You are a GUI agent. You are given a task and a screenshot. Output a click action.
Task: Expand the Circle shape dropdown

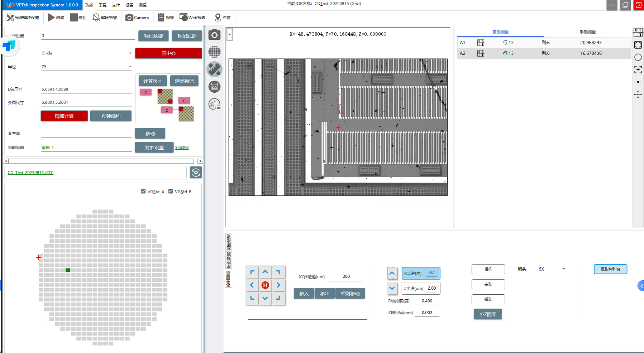tap(130, 53)
